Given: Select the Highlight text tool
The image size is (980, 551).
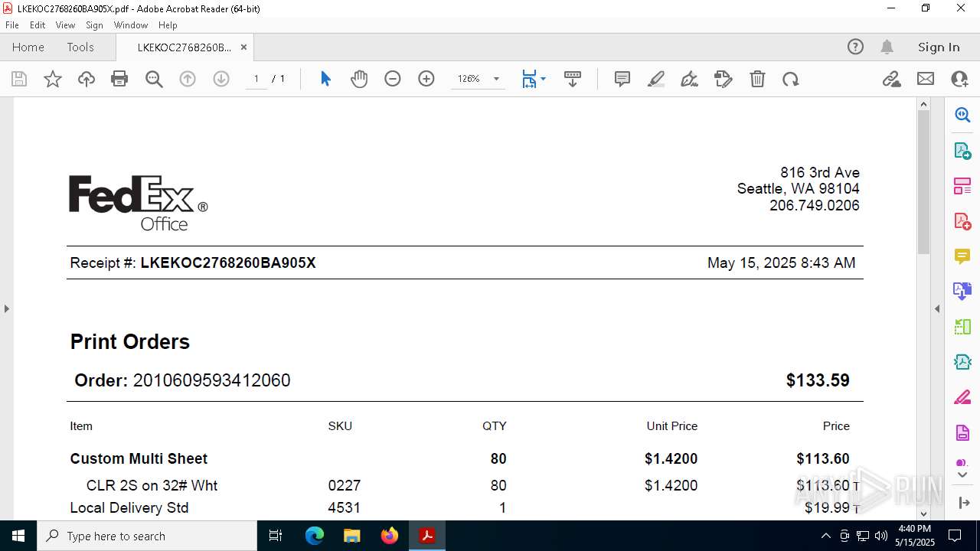Looking at the screenshot, I should (656, 79).
